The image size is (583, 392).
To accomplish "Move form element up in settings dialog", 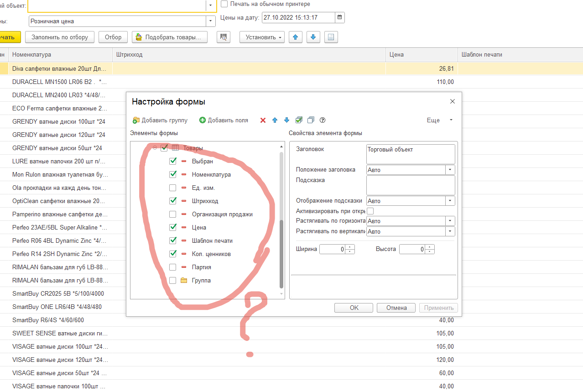I will 275,120.
